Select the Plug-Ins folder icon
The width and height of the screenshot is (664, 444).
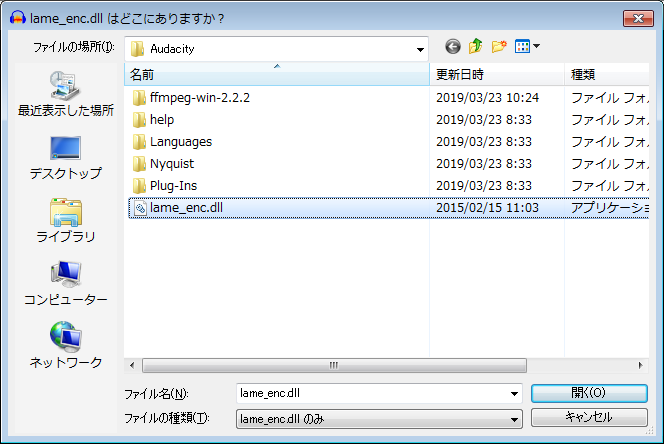(x=139, y=186)
